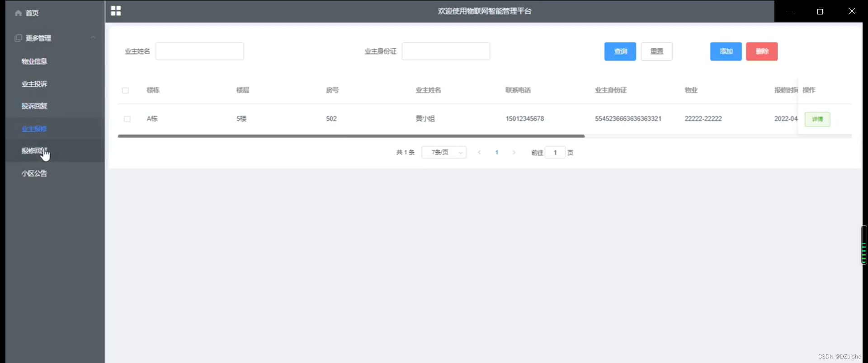Screen dimensions: 868x363
Task: Click the 物业 column header
Action: (691, 90)
